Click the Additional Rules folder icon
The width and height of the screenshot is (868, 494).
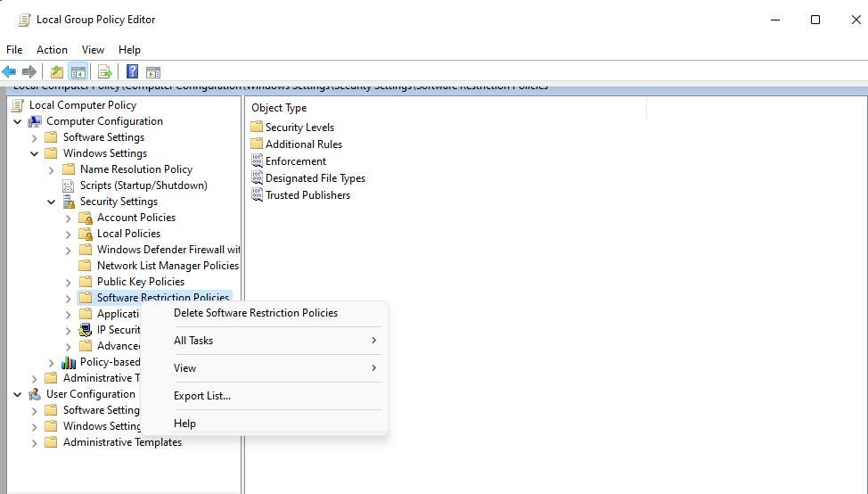[257, 144]
